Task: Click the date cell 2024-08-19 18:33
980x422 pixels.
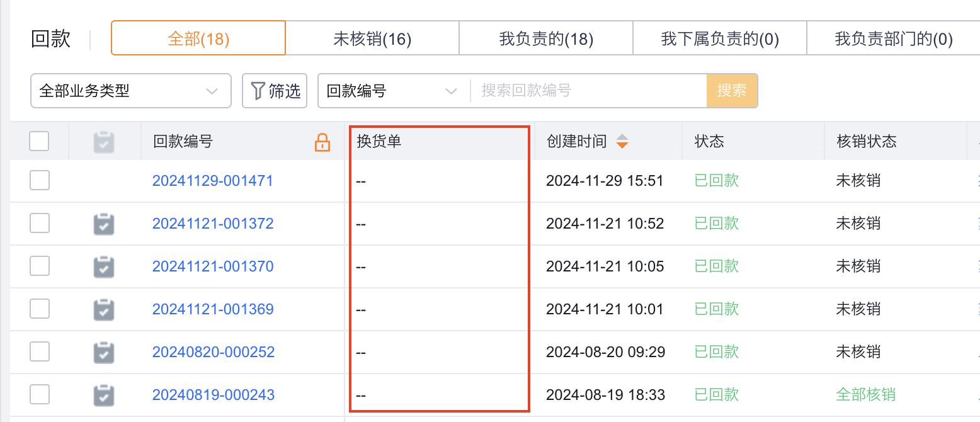Action: 605,395
